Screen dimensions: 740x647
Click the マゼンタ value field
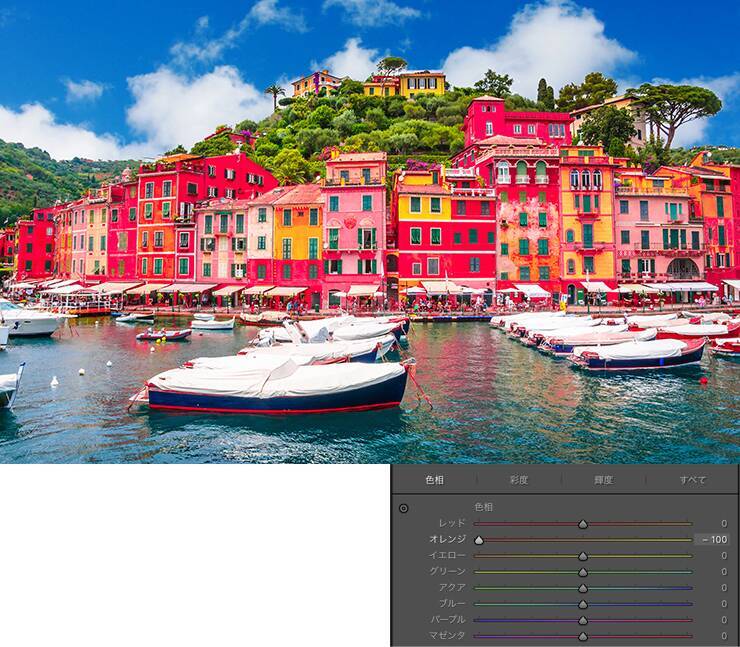click(722, 636)
